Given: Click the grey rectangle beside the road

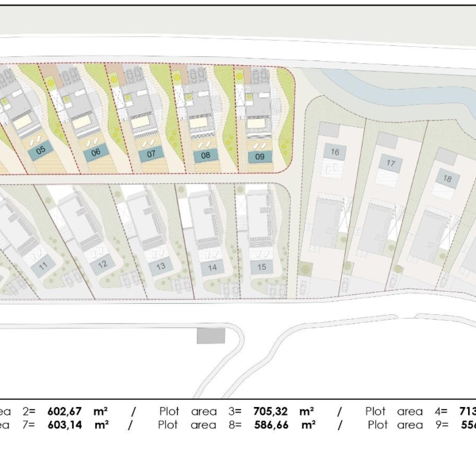Looking at the screenshot, I should coord(211,336).
